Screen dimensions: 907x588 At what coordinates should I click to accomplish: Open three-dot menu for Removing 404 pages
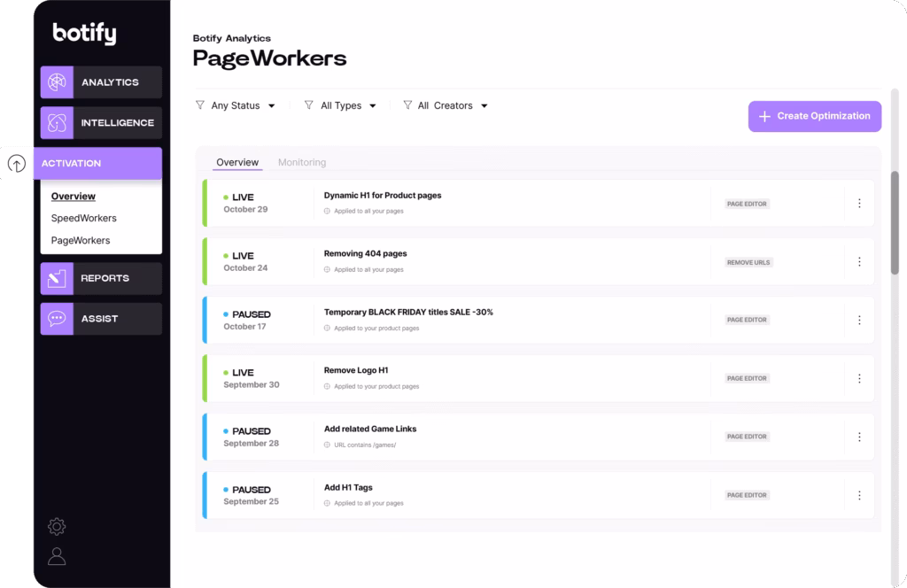pos(858,262)
